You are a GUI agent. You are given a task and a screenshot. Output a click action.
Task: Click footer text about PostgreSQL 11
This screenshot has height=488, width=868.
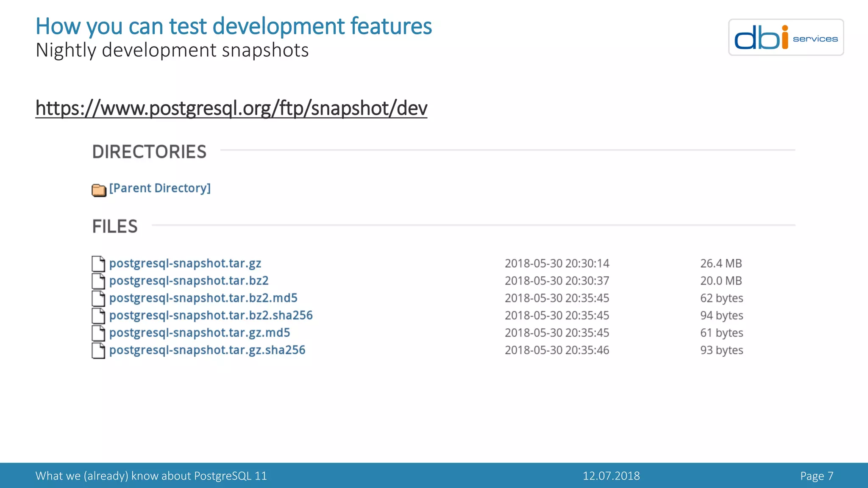coord(151,476)
